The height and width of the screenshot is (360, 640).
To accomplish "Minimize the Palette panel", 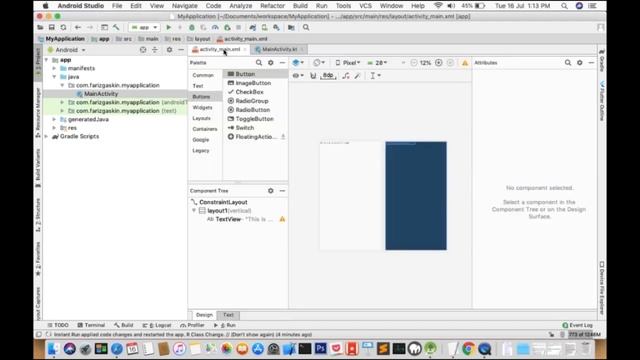I will point(282,62).
